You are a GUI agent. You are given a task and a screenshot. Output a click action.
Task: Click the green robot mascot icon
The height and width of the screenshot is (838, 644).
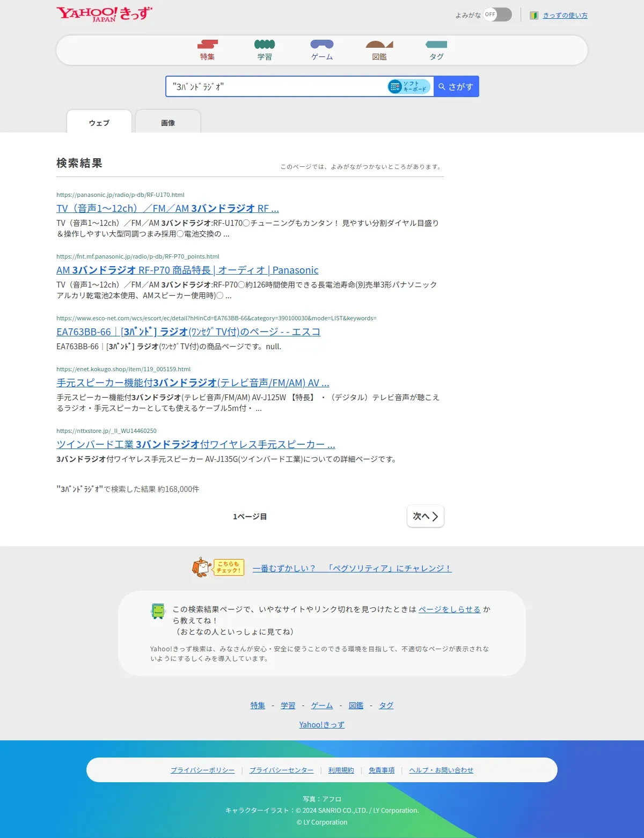(158, 611)
